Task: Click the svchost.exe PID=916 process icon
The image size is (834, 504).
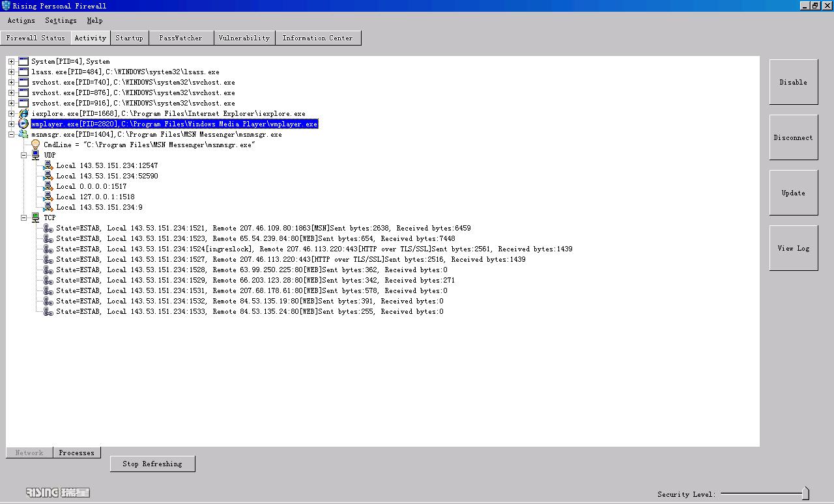Action: coord(23,103)
